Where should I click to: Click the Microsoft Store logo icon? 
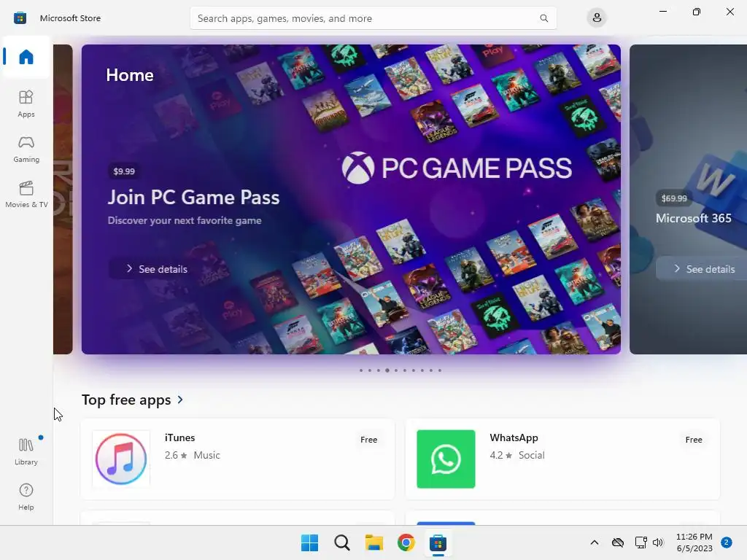20,18
